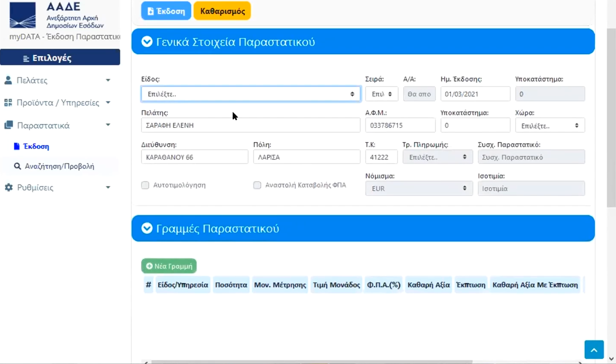Click the Ημ. Έκδοσης date field
The width and height of the screenshot is (616, 364).
(475, 94)
